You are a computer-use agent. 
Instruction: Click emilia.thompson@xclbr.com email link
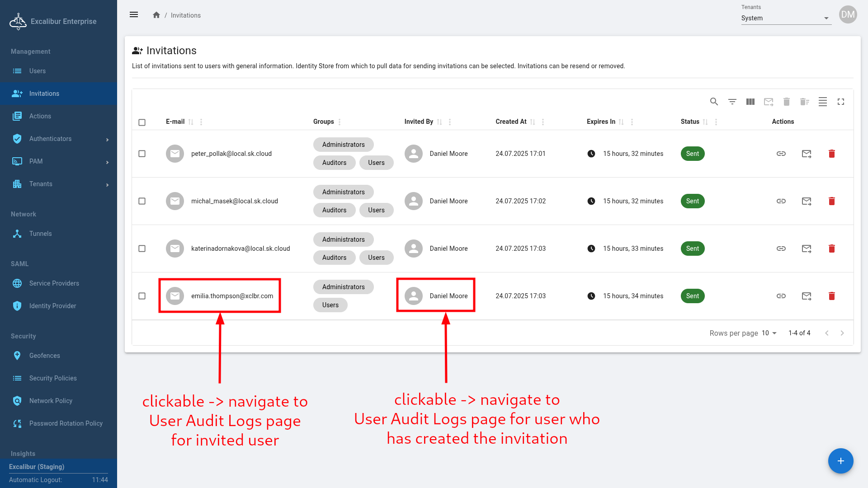(232, 296)
